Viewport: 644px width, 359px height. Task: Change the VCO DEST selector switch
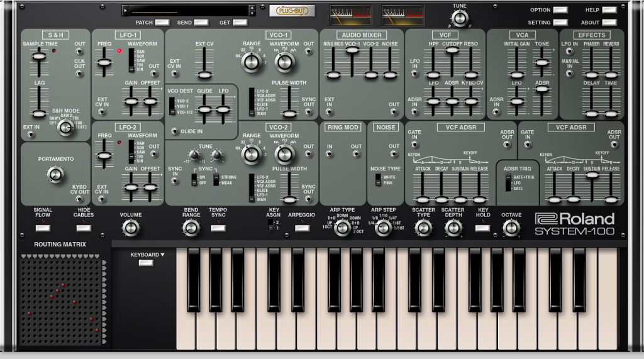pos(172,106)
